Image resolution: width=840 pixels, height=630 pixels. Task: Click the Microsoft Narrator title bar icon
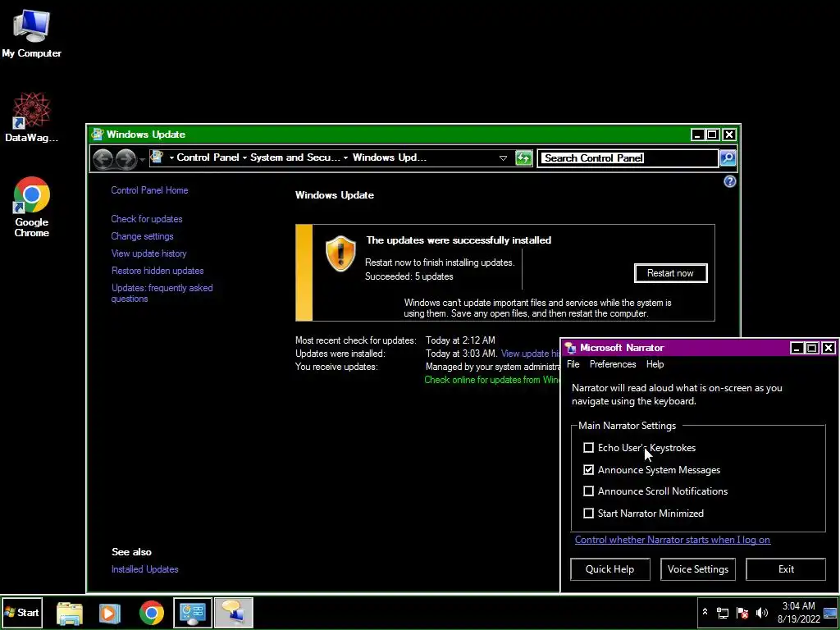[x=571, y=348]
